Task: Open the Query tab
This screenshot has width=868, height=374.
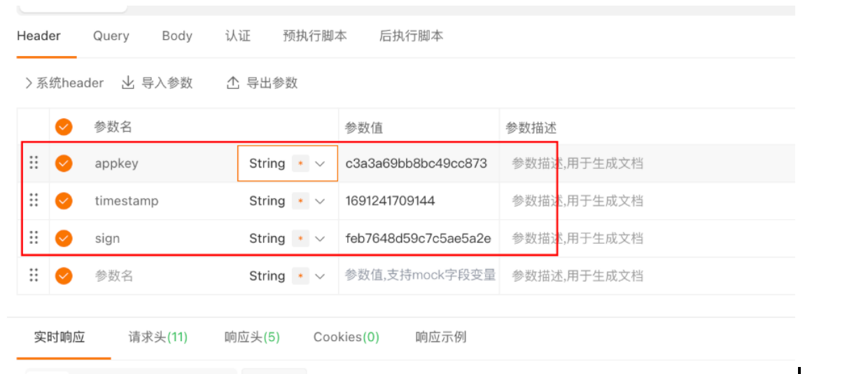Action: click(x=111, y=36)
